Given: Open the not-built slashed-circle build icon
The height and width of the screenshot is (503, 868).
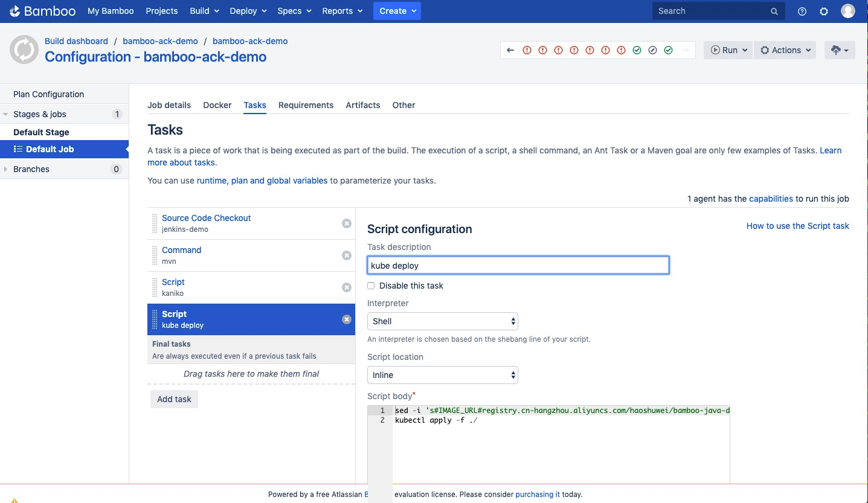Looking at the screenshot, I should click(x=652, y=50).
